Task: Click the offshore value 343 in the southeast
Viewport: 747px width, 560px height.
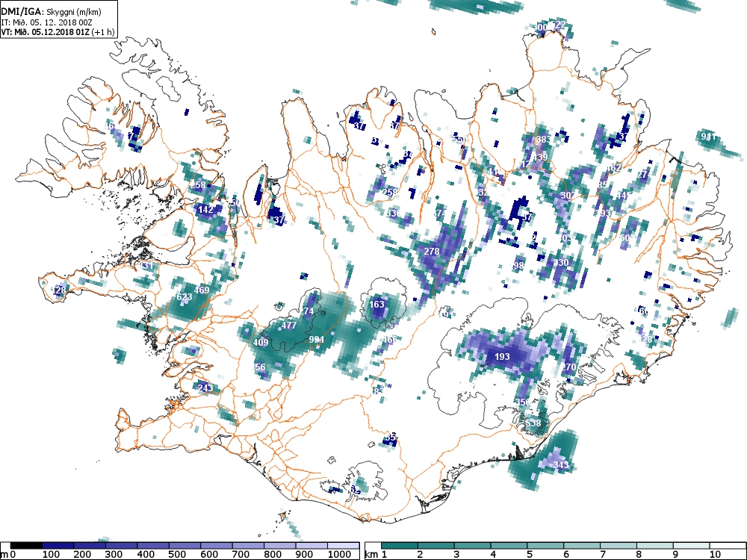Action: [x=561, y=464]
